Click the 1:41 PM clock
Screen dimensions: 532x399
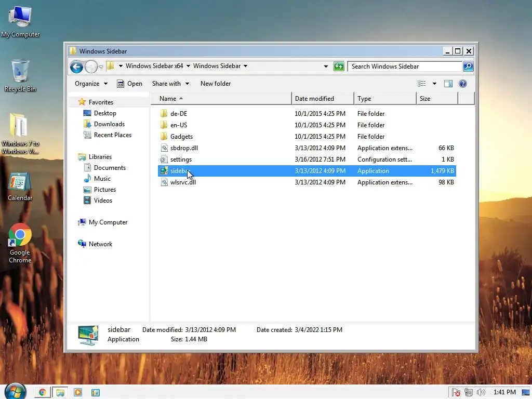[504, 392]
